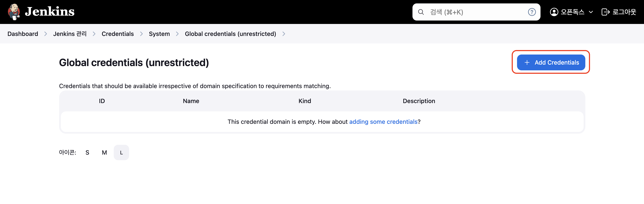Open the System breadcrumb link
This screenshot has width=644, height=204.
point(159,34)
